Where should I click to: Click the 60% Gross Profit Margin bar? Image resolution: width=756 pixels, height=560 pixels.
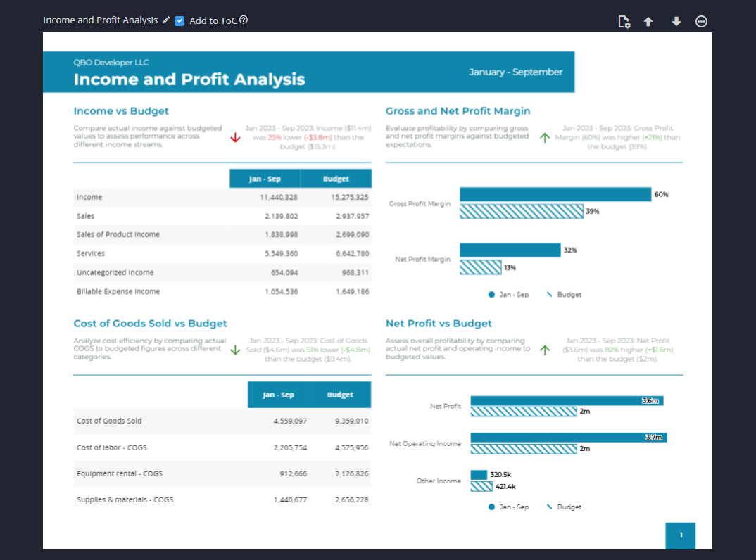(555, 195)
